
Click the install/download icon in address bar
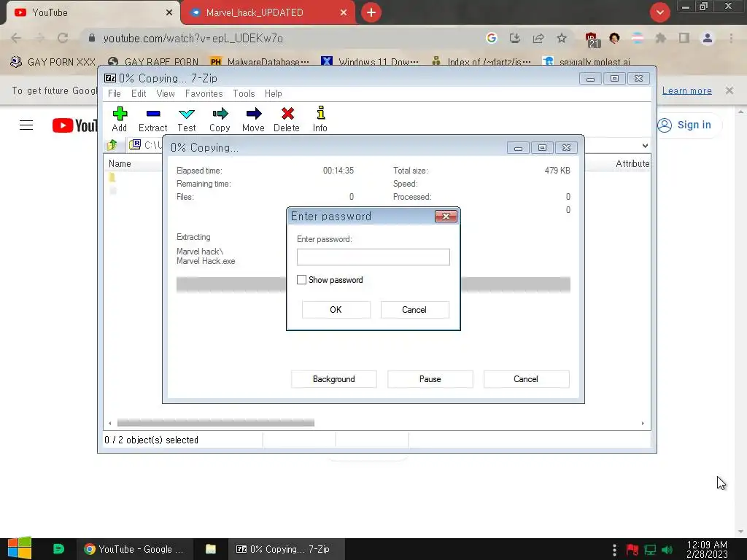coord(514,38)
